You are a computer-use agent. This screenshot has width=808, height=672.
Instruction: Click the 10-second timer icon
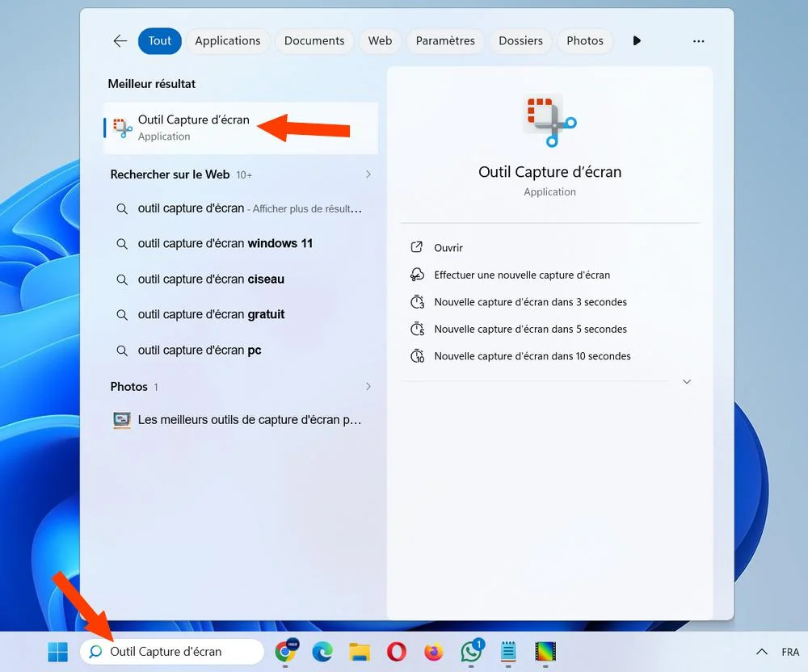(x=417, y=356)
